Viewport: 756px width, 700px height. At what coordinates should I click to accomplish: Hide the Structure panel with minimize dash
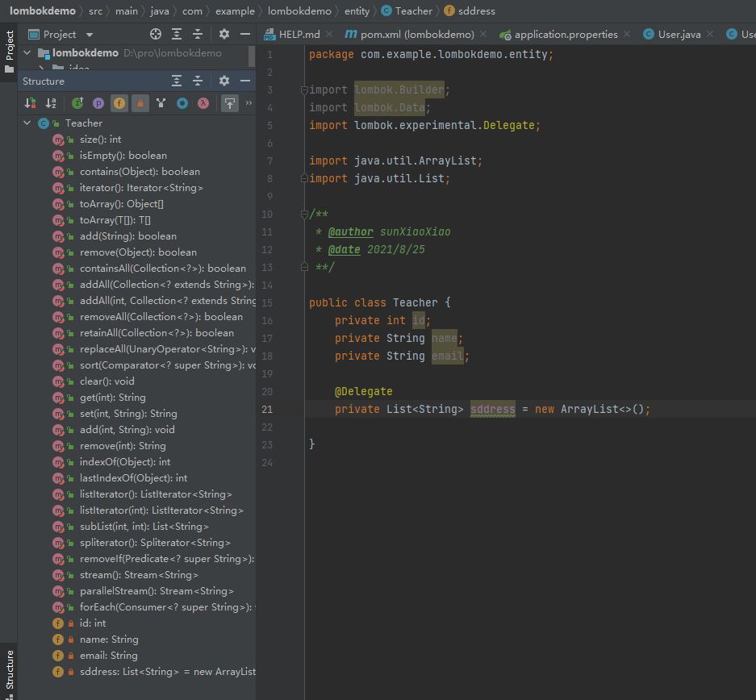(x=244, y=81)
